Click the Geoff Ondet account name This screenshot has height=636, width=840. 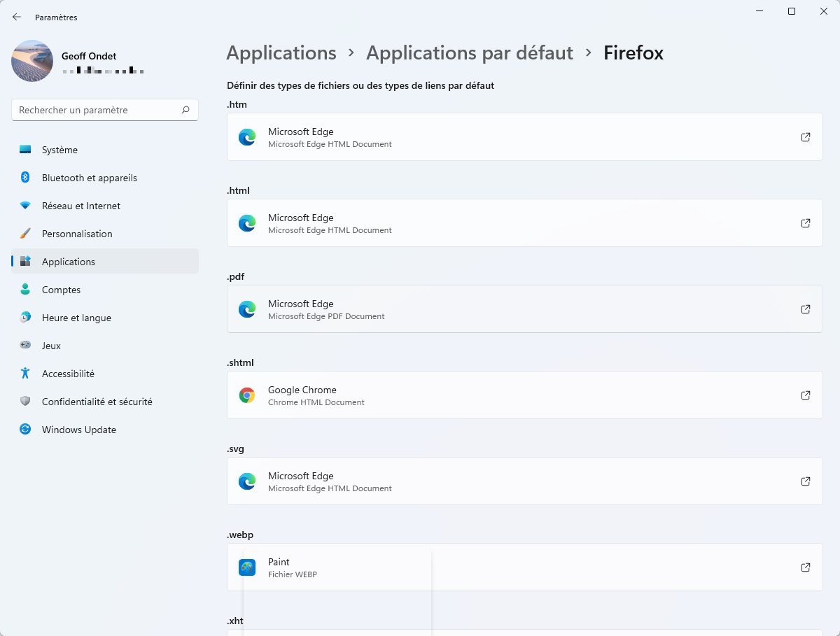pyautogui.click(x=89, y=56)
